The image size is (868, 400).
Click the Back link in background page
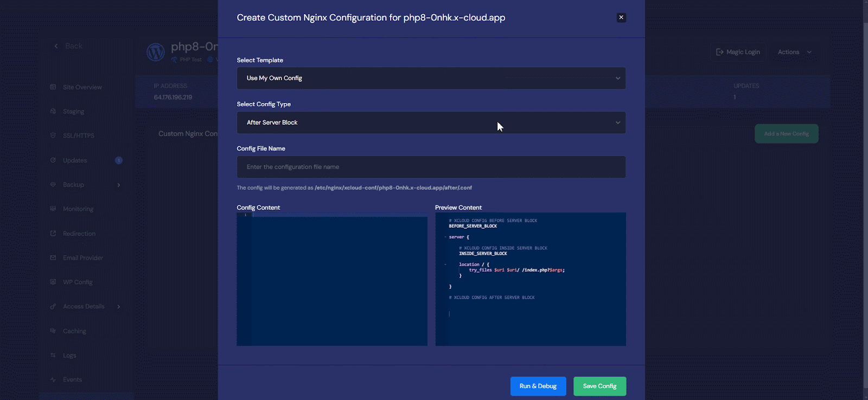click(74, 46)
